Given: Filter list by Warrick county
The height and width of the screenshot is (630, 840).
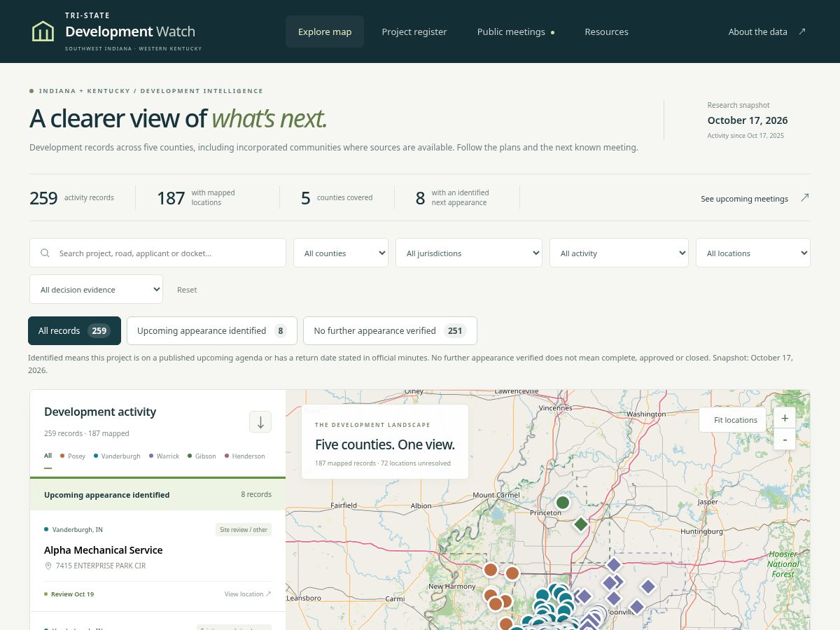Looking at the screenshot, I should [164, 456].
